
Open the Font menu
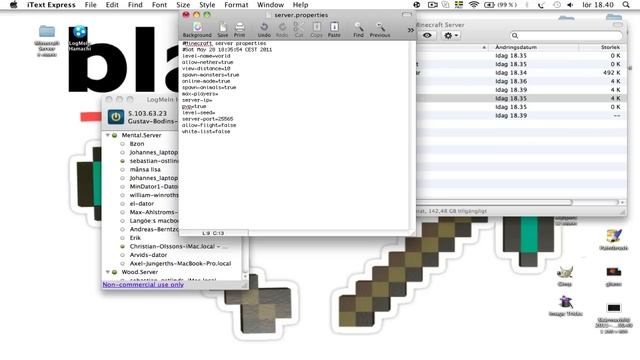159,5
